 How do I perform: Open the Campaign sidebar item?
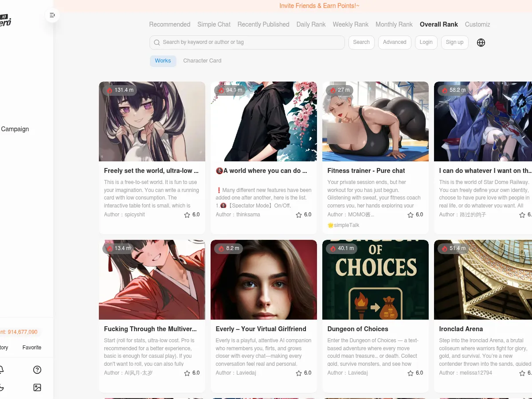pyautogui.click(x=15, y=129)
